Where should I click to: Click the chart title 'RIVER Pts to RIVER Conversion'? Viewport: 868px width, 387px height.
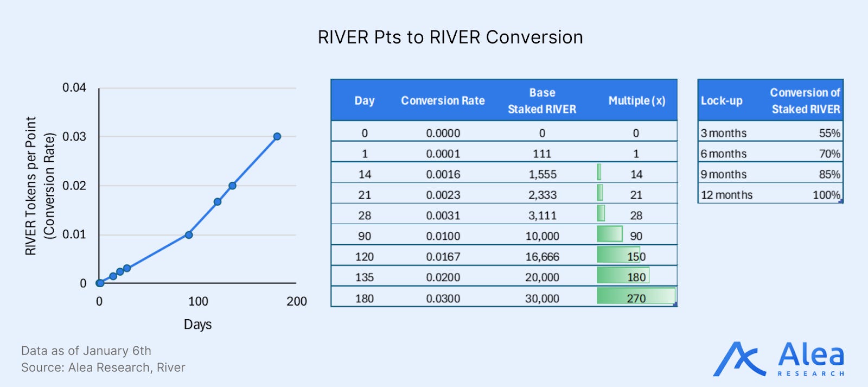point(450,37)
